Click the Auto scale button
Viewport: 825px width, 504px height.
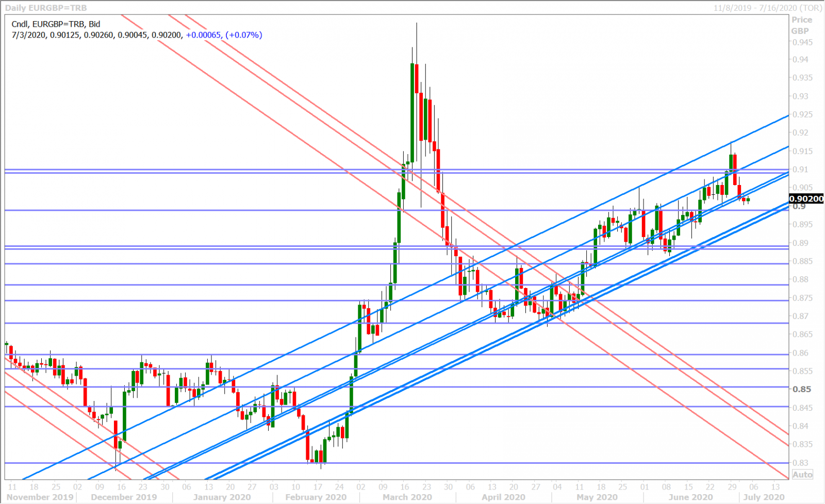tap(802, 475)
